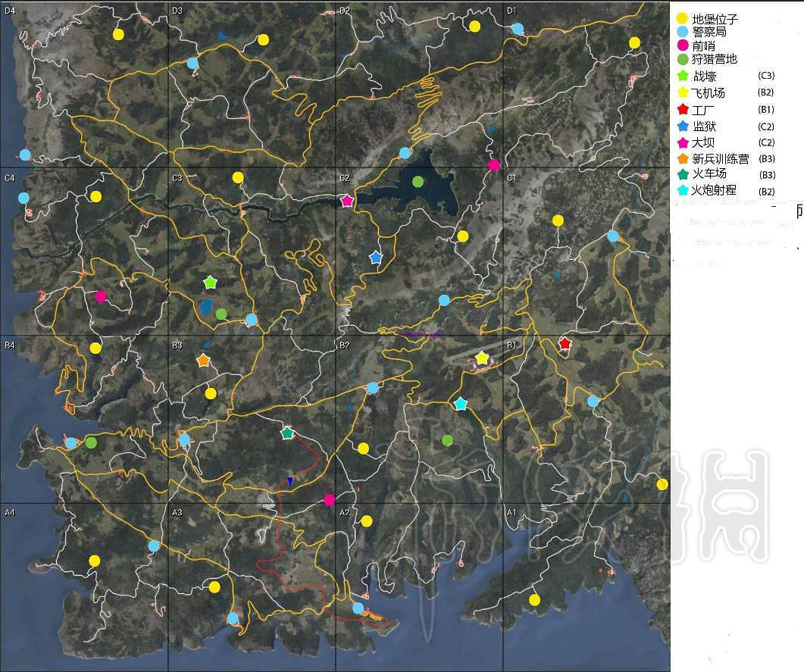Click the 警察局 legend label
The image size is (804, 672).
click(709, 33)
